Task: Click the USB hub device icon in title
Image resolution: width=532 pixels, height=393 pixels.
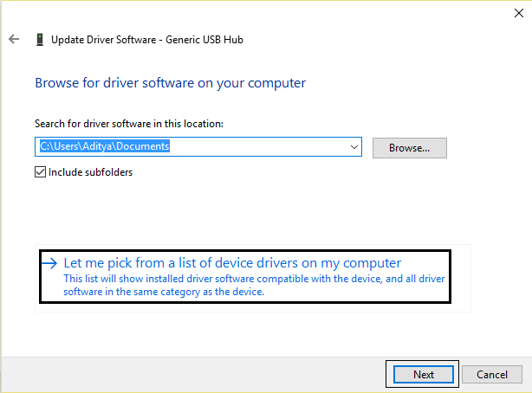Action: 39,39
